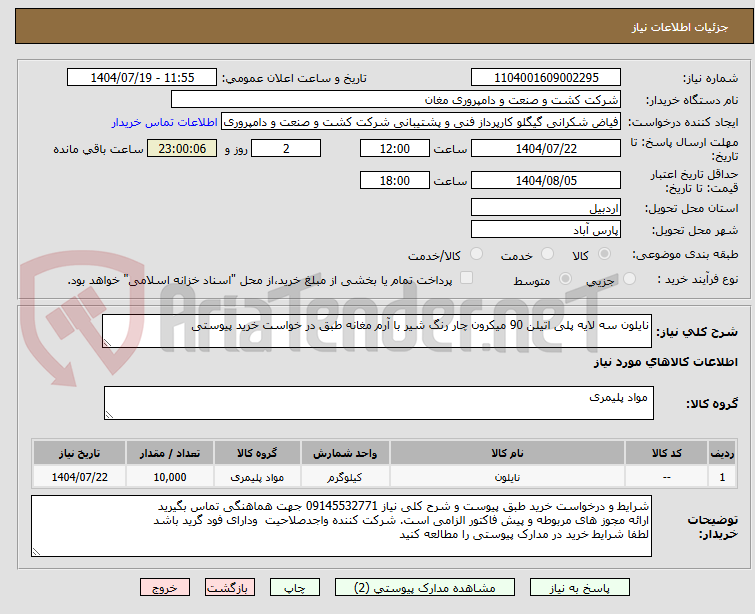Viewport: 755px width, 614px height.
Task: Click the واحد شمارش column header
Action: [345, 453]
